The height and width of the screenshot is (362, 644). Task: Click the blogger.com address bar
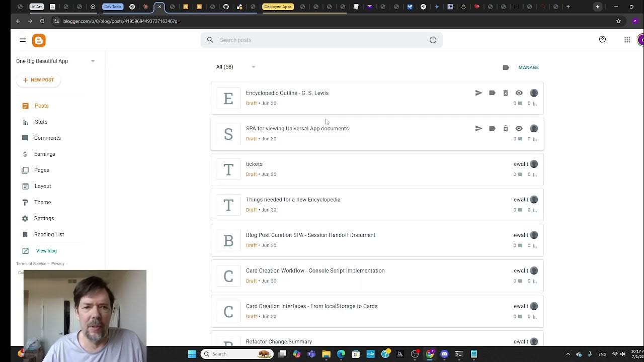tap(332, 21)
